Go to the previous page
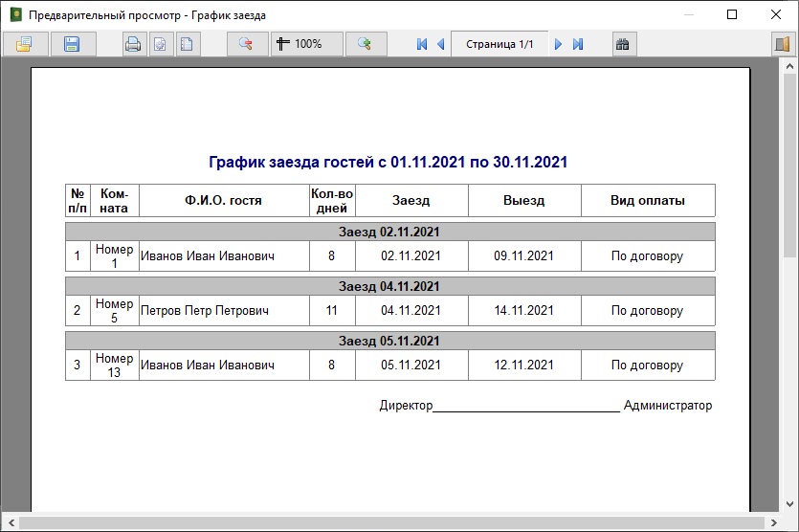This screenshot has height=532, width=799. point(440,44)
